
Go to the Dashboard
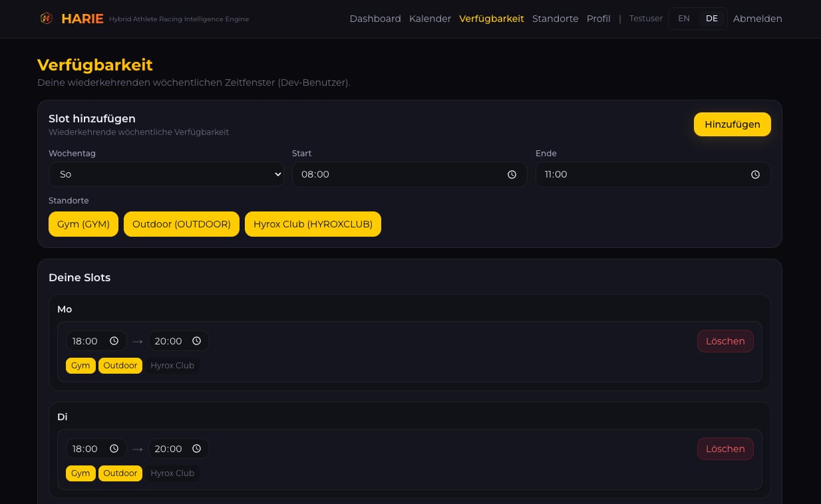coord(375,19)
